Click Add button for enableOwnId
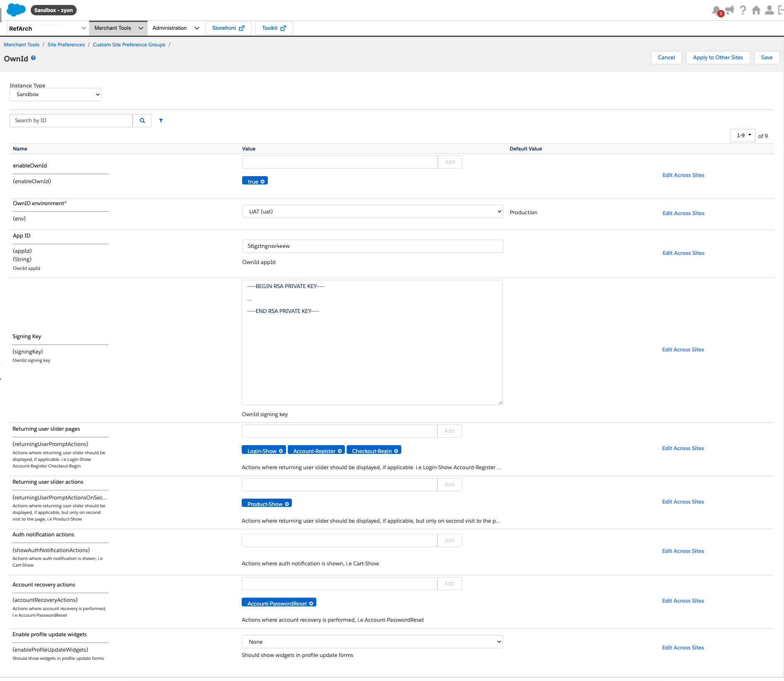The height and width of the screenshot is (681, 784). tap(450, 162)
